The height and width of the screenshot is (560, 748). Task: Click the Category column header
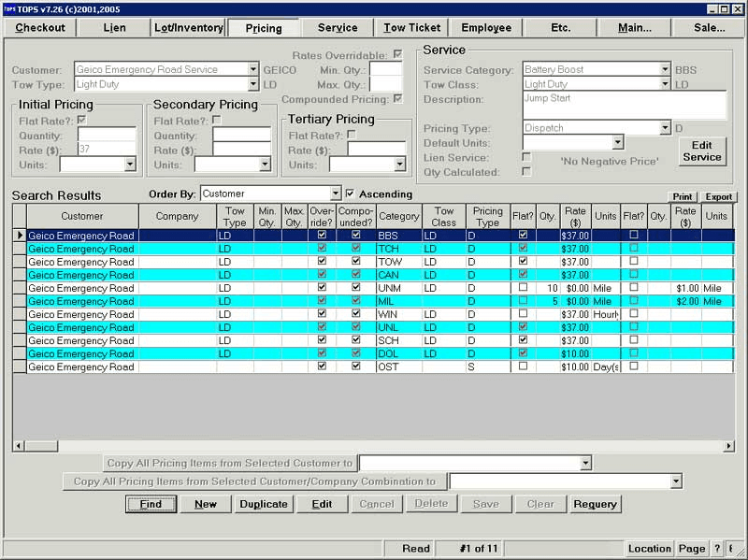click(399, 217)
